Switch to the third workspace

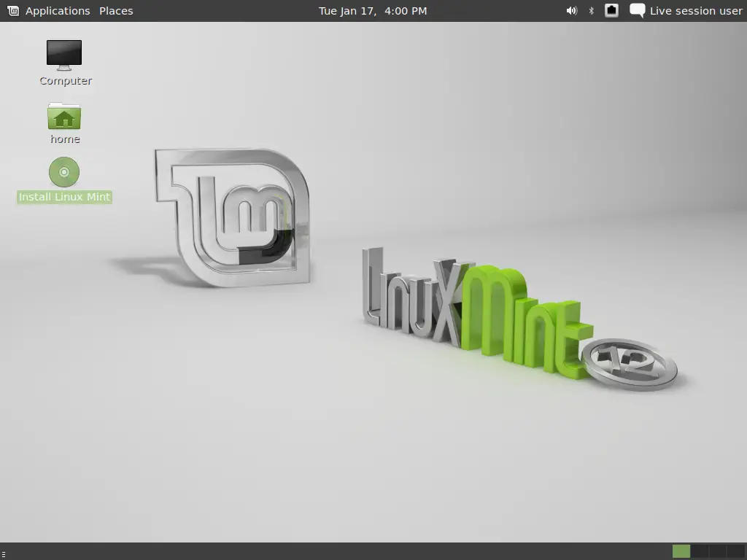[x=718, y=551]
